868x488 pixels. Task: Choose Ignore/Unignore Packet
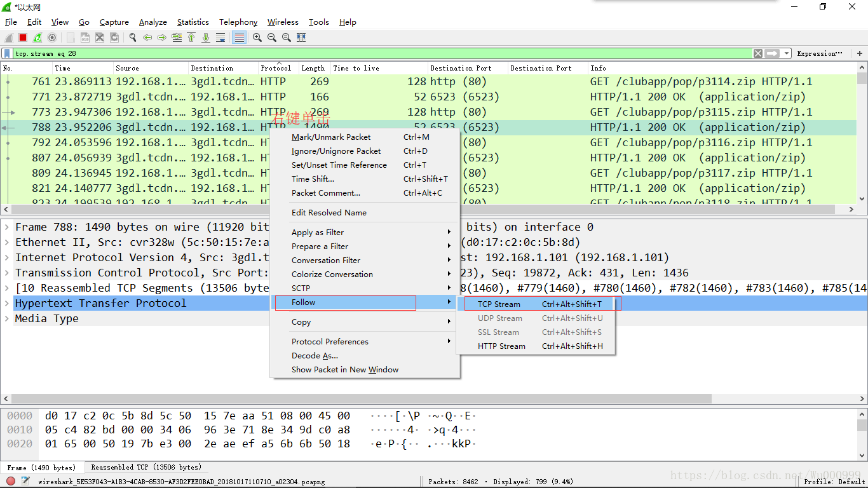365,151
